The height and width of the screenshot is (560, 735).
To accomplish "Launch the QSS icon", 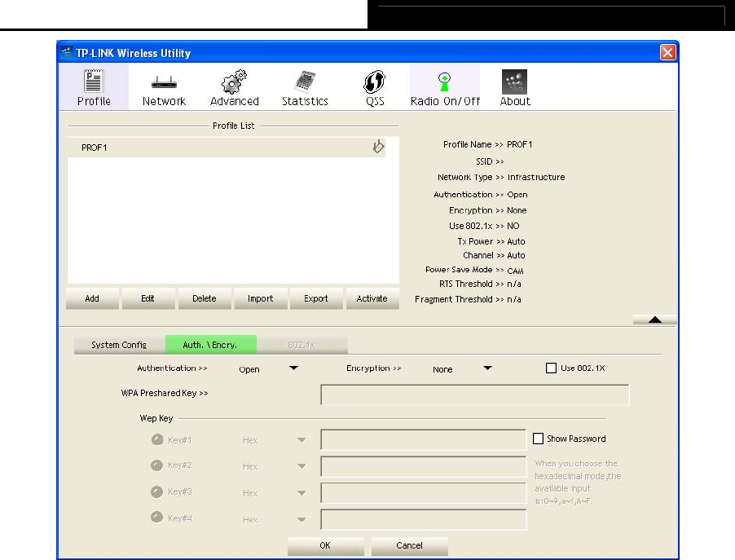I will pos(375,82).
